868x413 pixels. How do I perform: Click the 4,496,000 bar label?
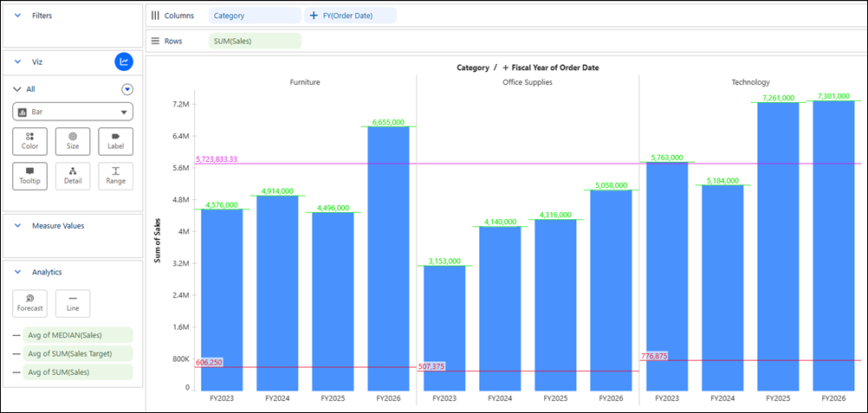point(333,208)
